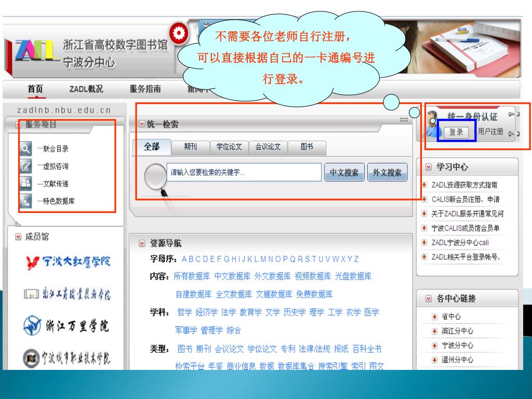Open the 所有数据库 link

click(x=192, y=276)
